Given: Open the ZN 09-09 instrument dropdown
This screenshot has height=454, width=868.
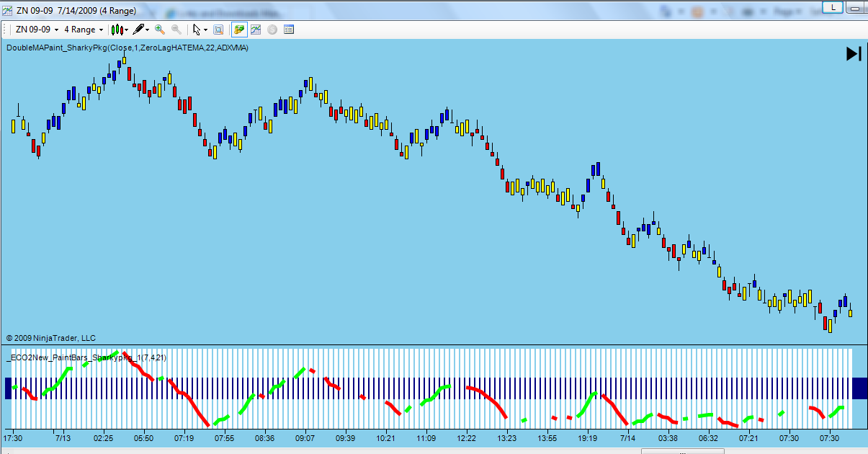Looking at the screenshot, I should tap(35, 30).
